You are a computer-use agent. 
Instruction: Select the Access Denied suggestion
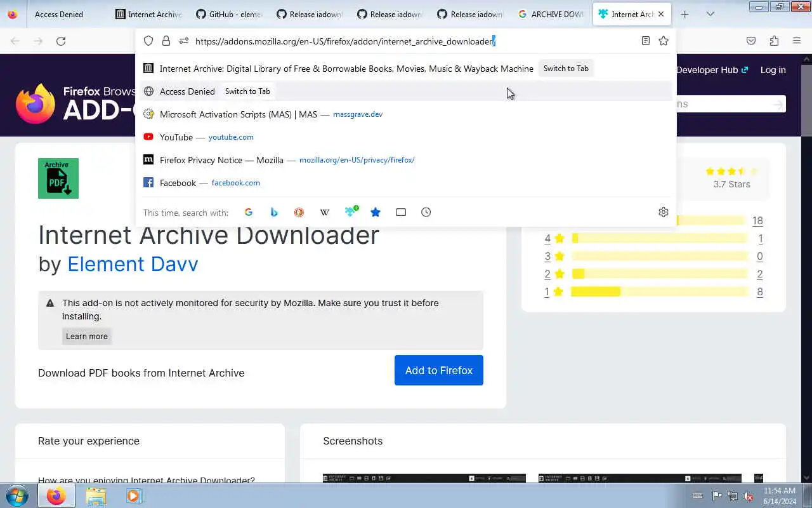pyautogui.click(x=406, y=91)
